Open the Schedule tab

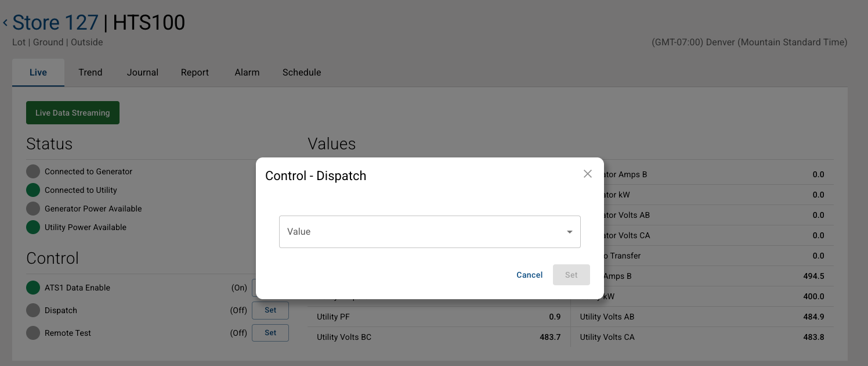tap(302, 73)
